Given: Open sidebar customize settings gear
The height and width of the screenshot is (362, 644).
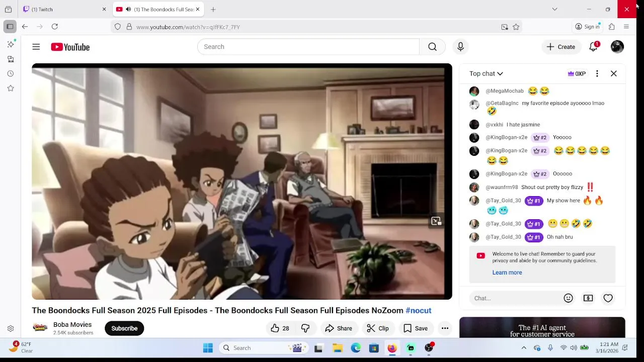Looking at the screenshot, I should [x=11, y=329].
